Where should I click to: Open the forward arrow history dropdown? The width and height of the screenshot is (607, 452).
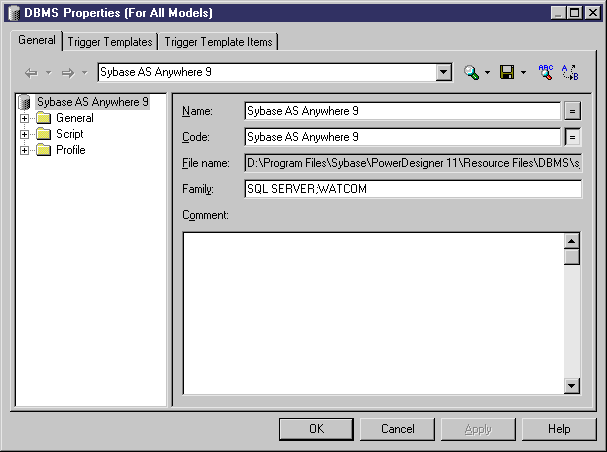[x=84, y=72]
